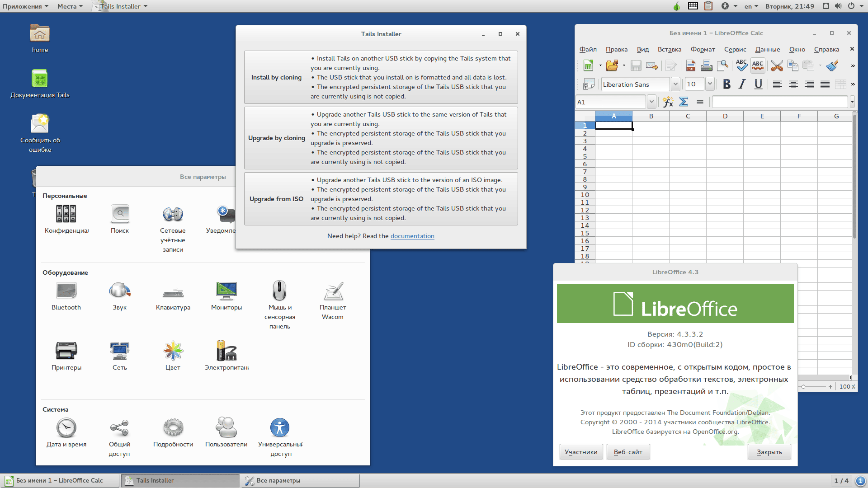Viewport: 868px width, 488px height.
Task: Select column C header in Calc
Action: click(688, 116)
